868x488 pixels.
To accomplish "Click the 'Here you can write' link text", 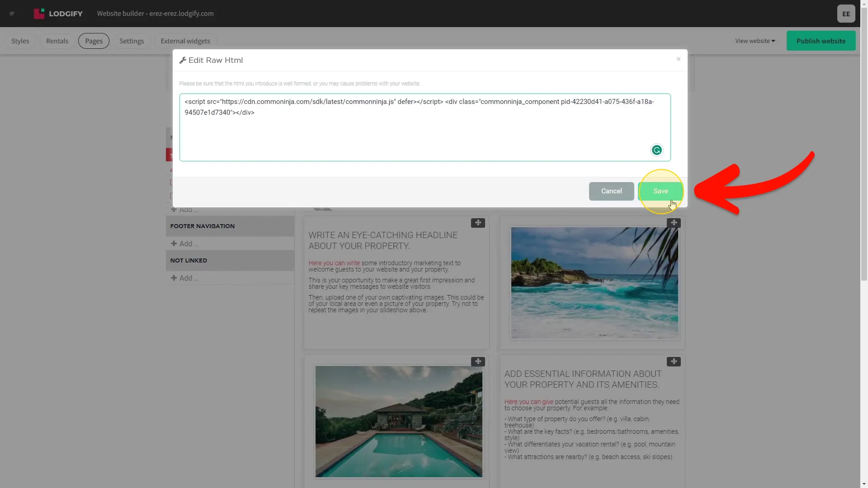I will tap(334, 263).
